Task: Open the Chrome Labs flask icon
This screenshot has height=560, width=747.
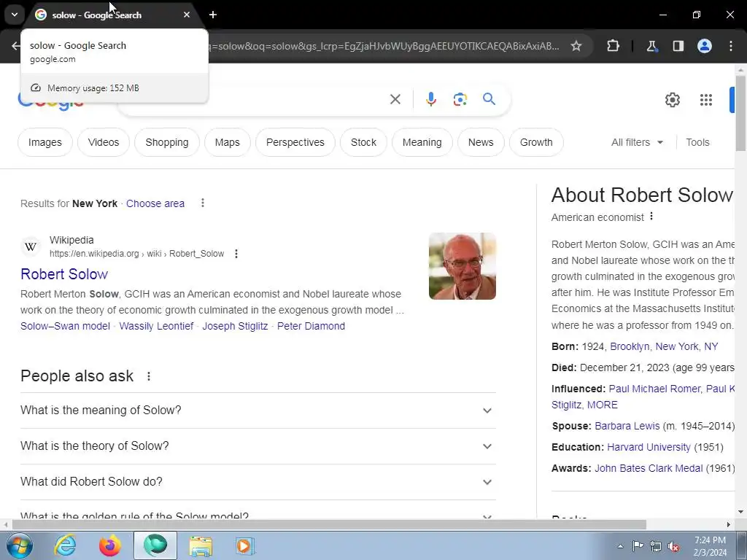Action: click(651, 46)
